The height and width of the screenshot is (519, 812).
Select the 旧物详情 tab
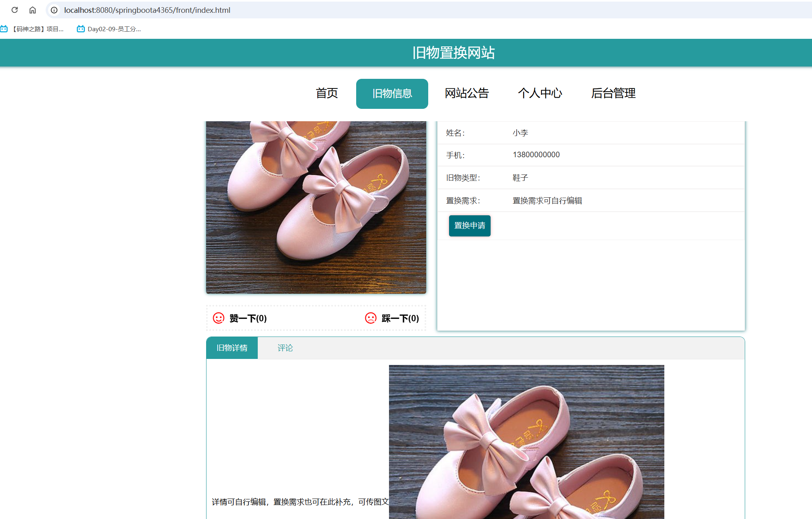click(232, 348)
